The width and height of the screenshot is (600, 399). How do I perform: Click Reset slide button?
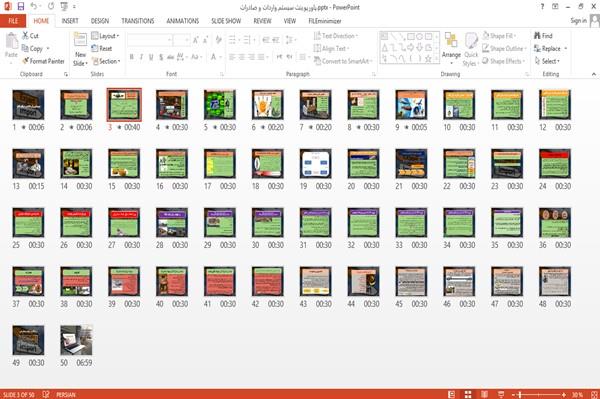point(102,48)
